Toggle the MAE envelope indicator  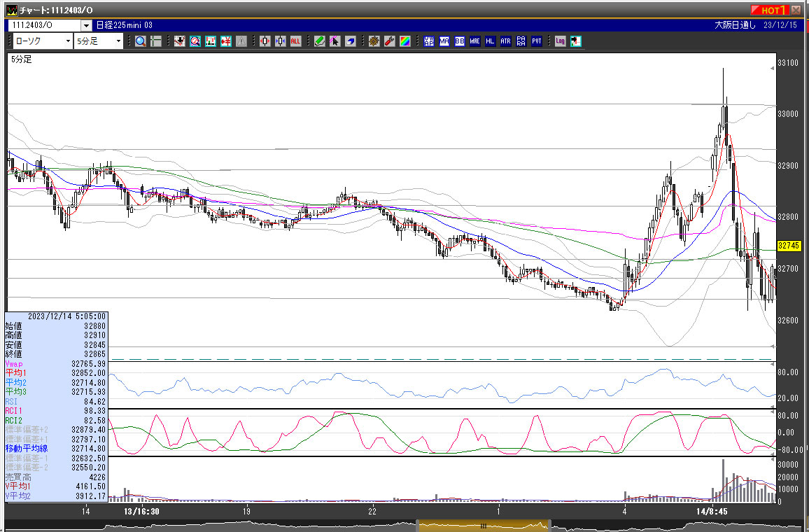coord(474,41)
